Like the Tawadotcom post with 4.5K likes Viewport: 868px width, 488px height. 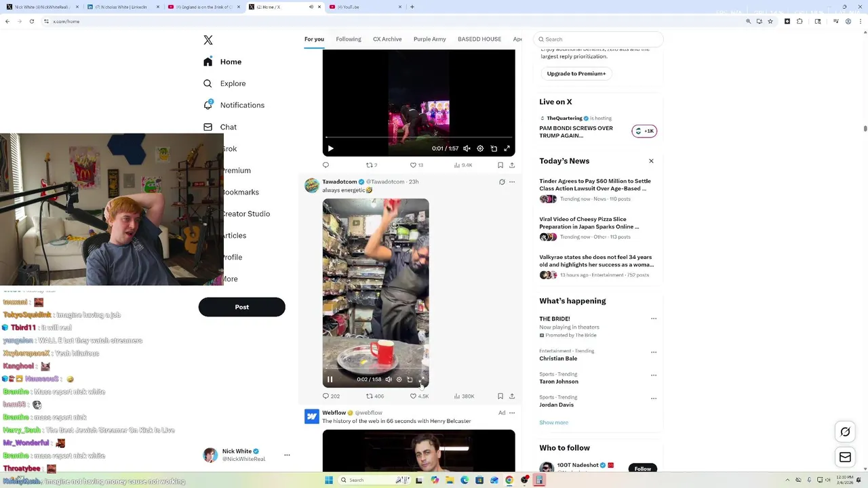(x=419, y=396)
